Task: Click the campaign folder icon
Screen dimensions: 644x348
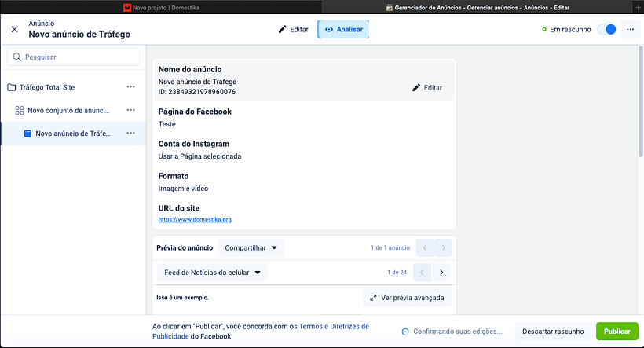Action: coord(12,87)
